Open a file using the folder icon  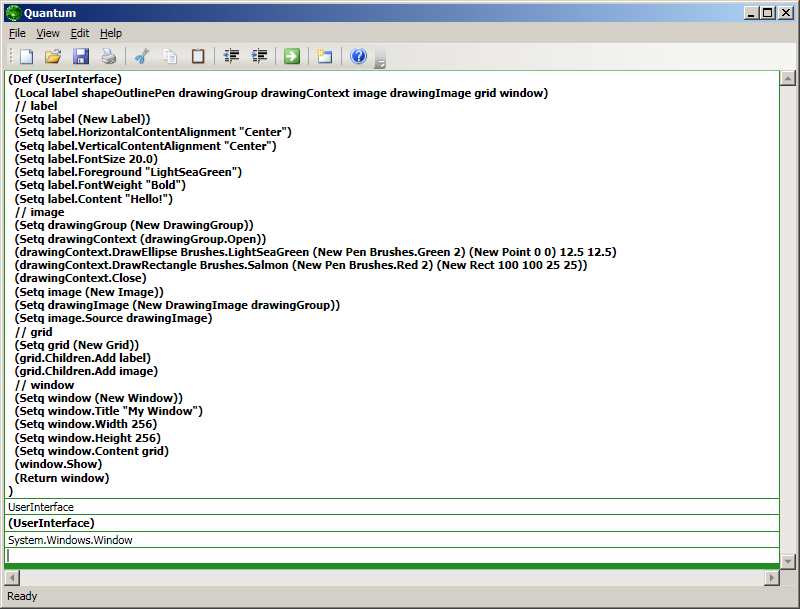[x=53, y=56]
